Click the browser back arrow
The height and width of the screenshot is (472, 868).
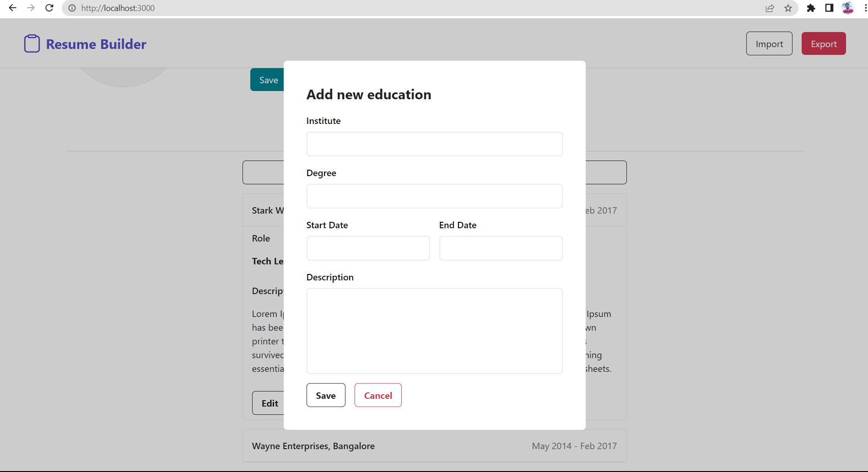click(12, 8)
